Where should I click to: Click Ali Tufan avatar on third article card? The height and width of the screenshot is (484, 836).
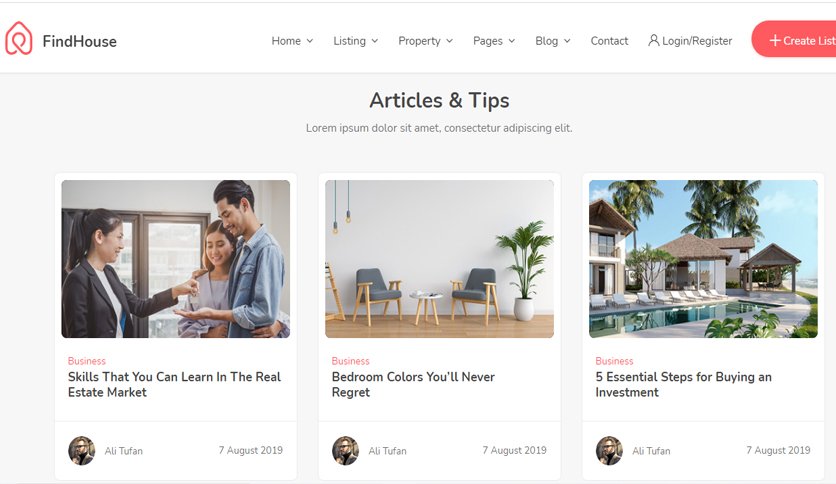609,450
